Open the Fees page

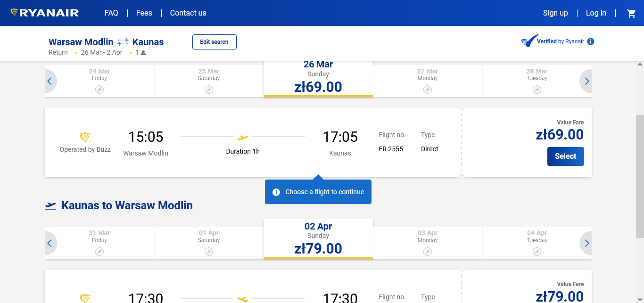coord(144,13)
